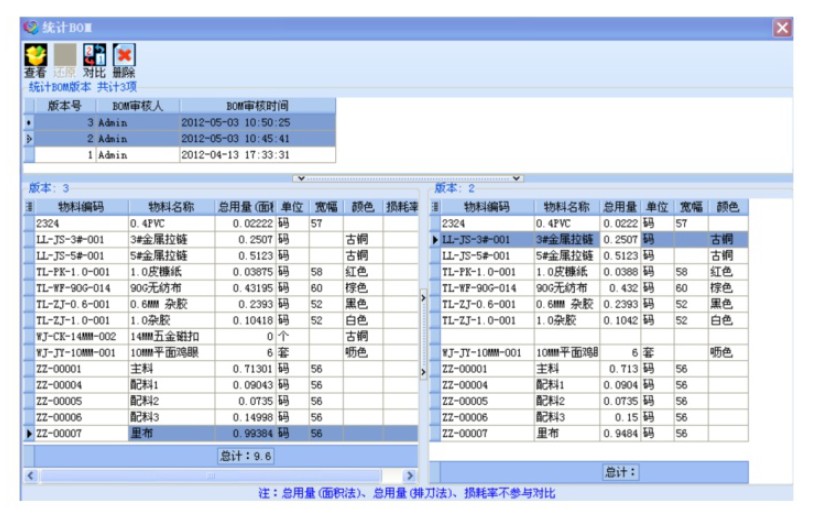Click 总计: 9.6 footer cell
The width and height of the screenshot is (814, 518).
pyautogui.click(x=246, y=456)
